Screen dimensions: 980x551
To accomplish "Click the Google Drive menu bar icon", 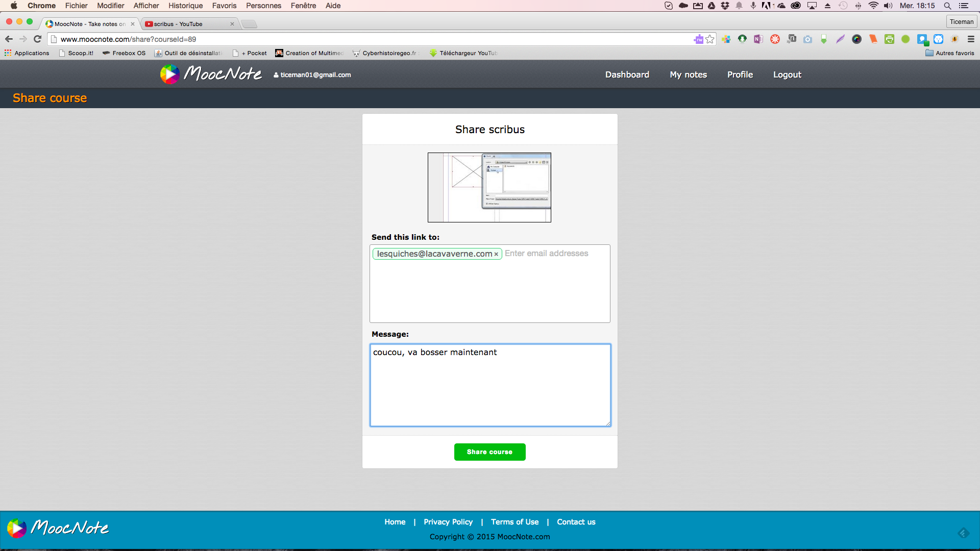I will click(711, 6).
